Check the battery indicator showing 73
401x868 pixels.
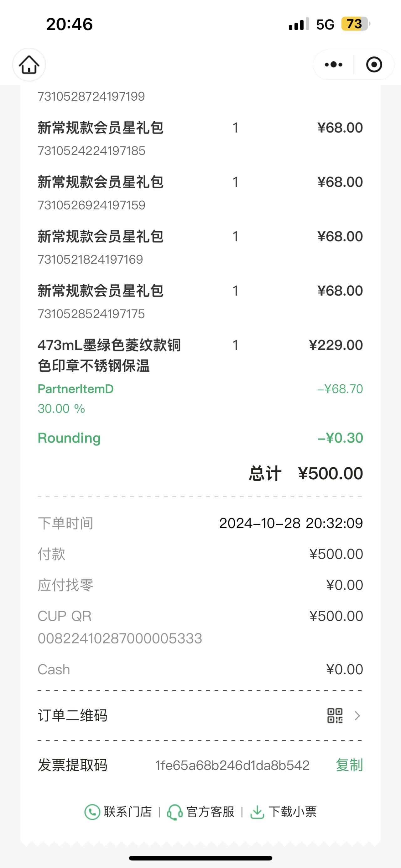[x=356, y=24]
